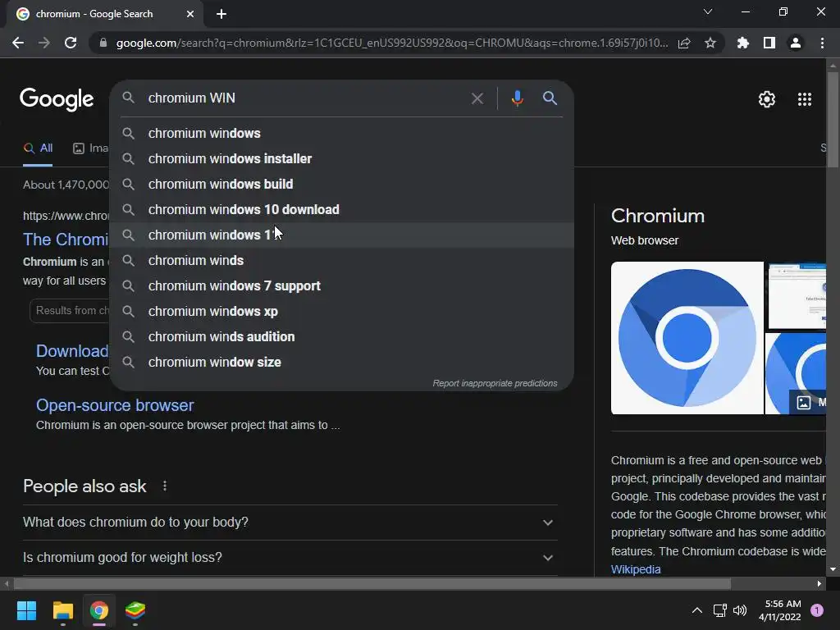Screen dimensions: 840x630
Task: Select "chromium winds audition" suggestion
Action: 342,337
